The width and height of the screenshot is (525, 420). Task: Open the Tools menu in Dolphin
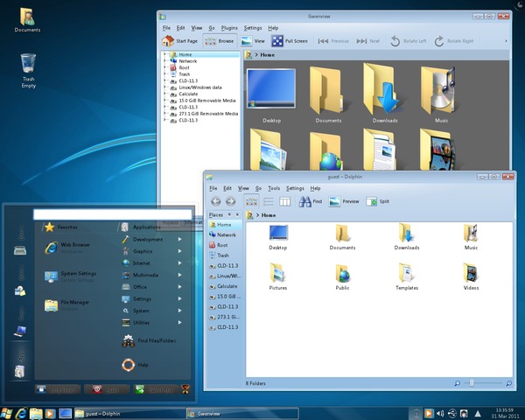pyautogui.click(x=274, y=188)
